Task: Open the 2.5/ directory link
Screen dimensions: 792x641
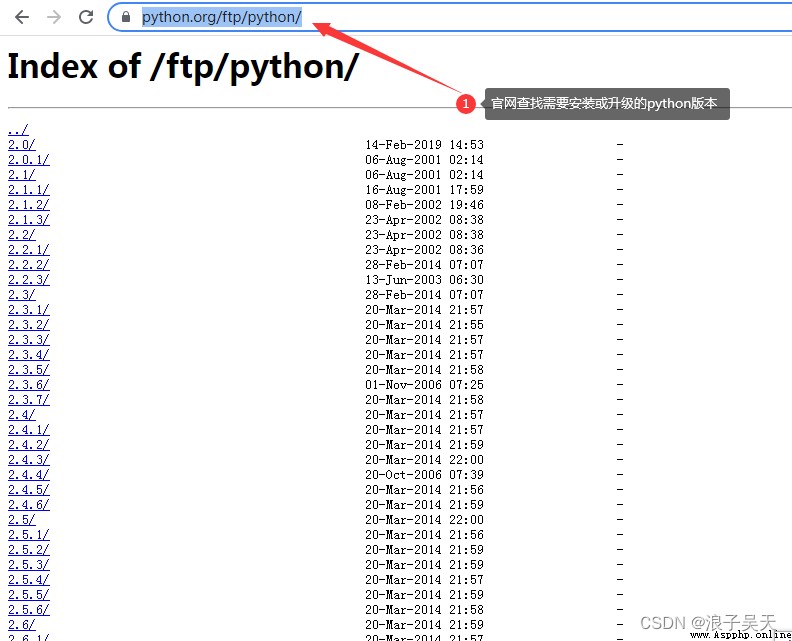Action: (x=22, y=520)
